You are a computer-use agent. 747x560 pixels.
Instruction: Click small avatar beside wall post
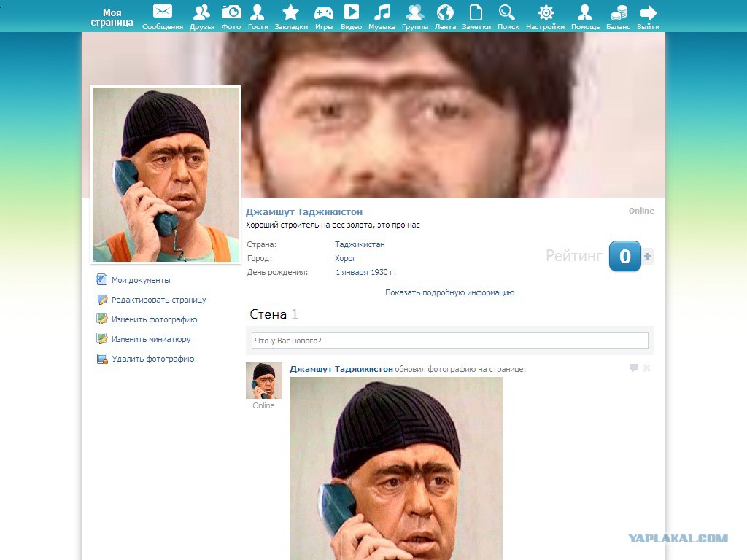pyautogui.click(x=264, y=381)
